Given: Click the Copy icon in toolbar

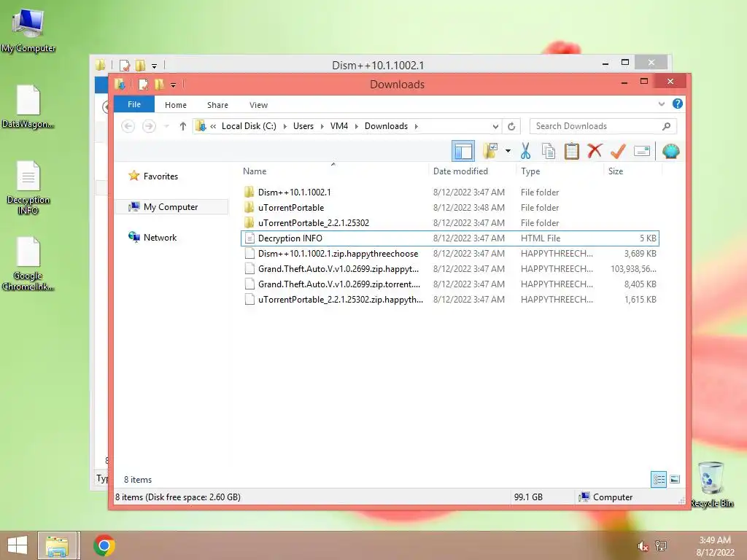Looking at the screenshot, I should [549, 152].
